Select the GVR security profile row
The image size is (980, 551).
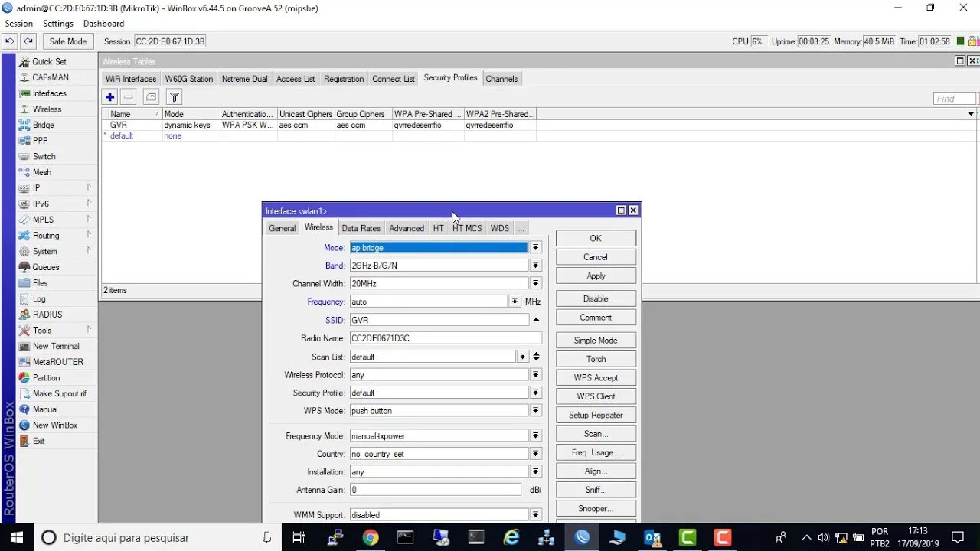pyautogui.click(x=318, y=125)
